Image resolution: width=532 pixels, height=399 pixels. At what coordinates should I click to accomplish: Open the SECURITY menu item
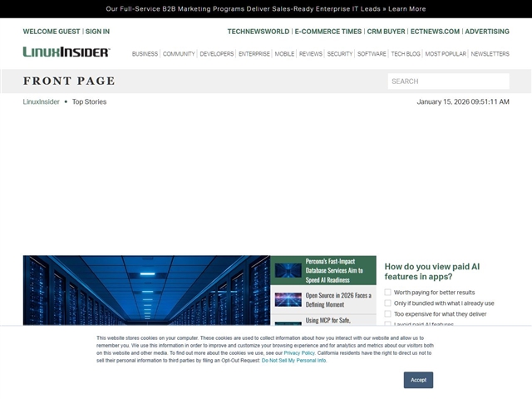click(x=340, y=54)
